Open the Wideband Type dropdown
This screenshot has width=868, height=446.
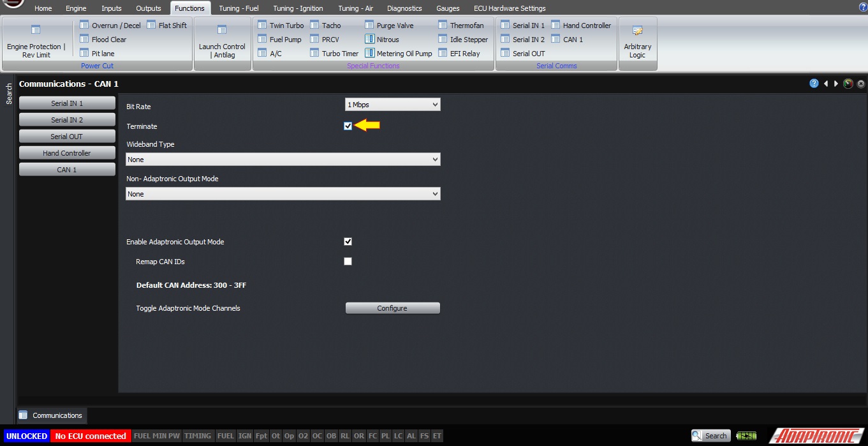[x=283, y=160]
